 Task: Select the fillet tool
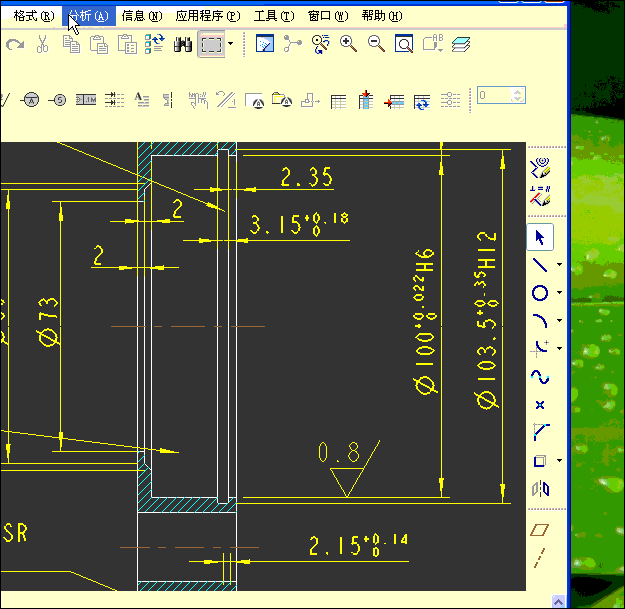coord(540,348)
